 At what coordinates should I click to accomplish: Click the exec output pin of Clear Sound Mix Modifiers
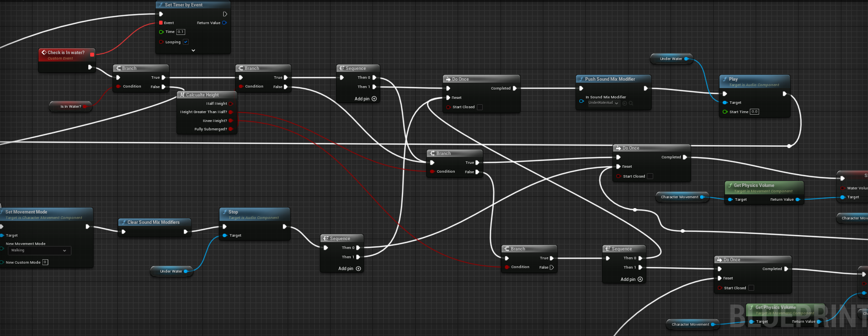(x=186, y=232)
